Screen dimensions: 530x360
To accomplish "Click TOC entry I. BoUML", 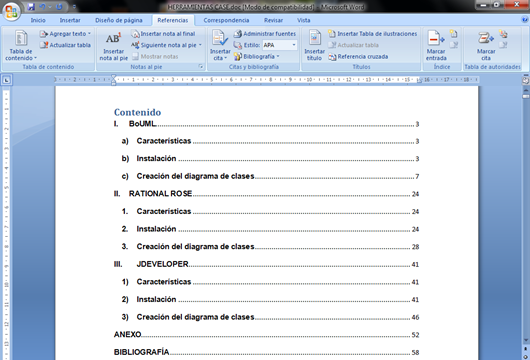I will (x=266, y=124).
